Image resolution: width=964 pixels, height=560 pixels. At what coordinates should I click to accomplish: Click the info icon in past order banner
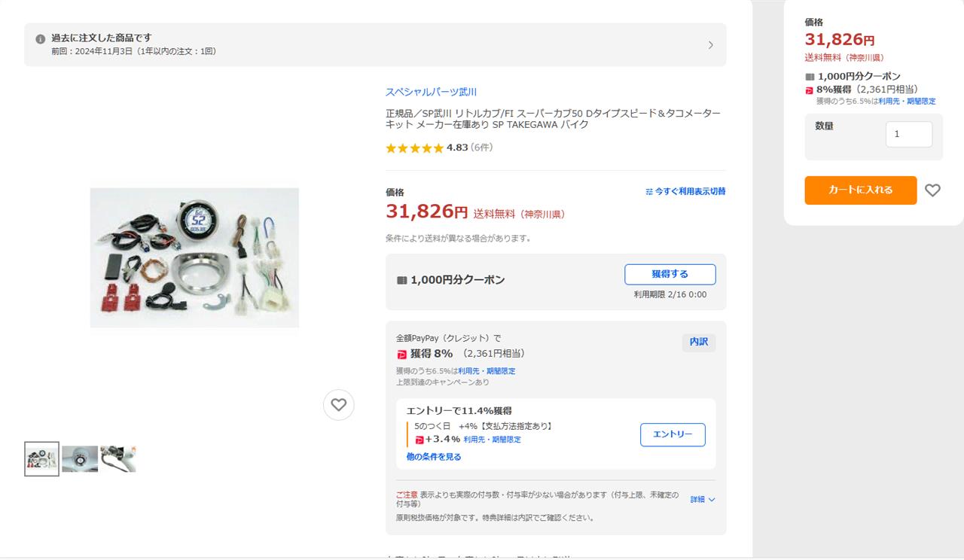point(41,39)
